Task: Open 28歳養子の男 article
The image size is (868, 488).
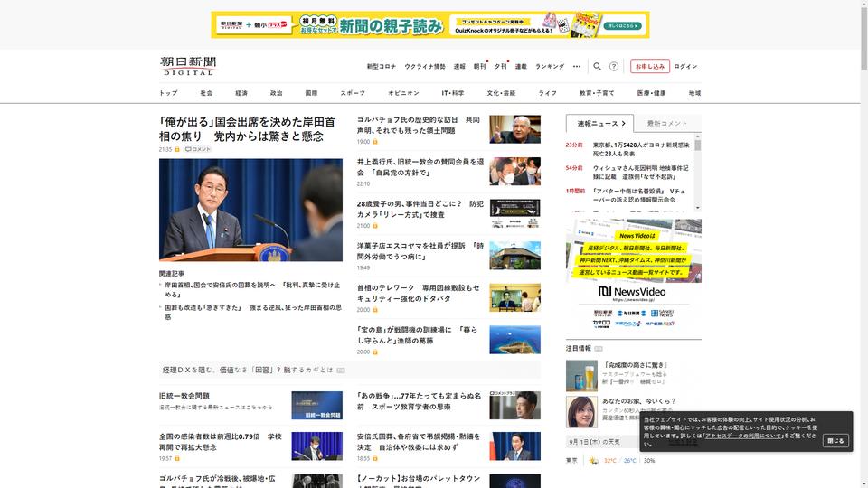Action: click(x=420, y=209)
